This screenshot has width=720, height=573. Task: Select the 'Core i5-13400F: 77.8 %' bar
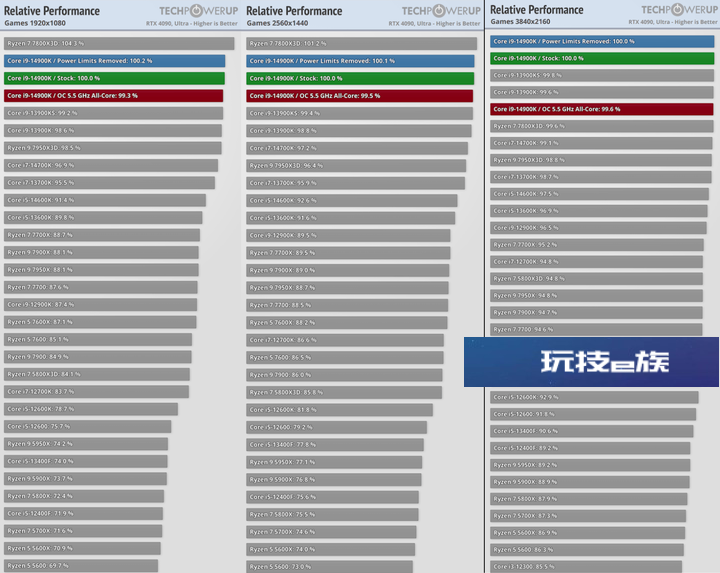coord(335,445)
